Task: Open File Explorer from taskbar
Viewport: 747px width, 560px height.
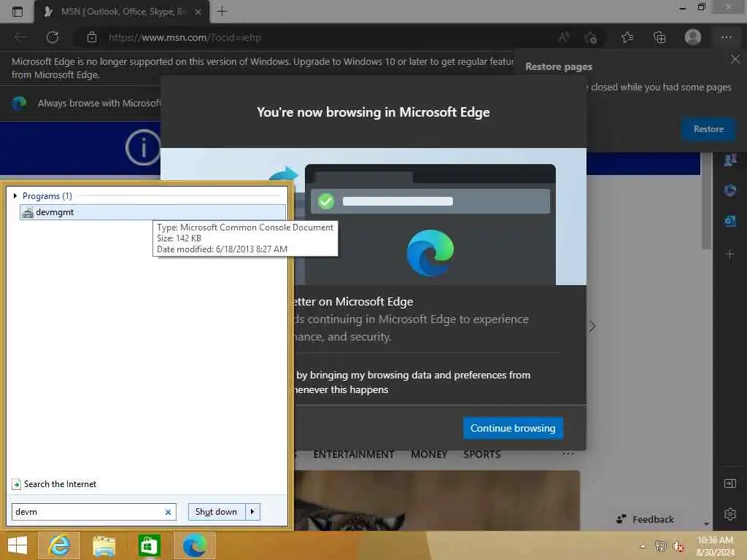Action: (x=104, y=545)
